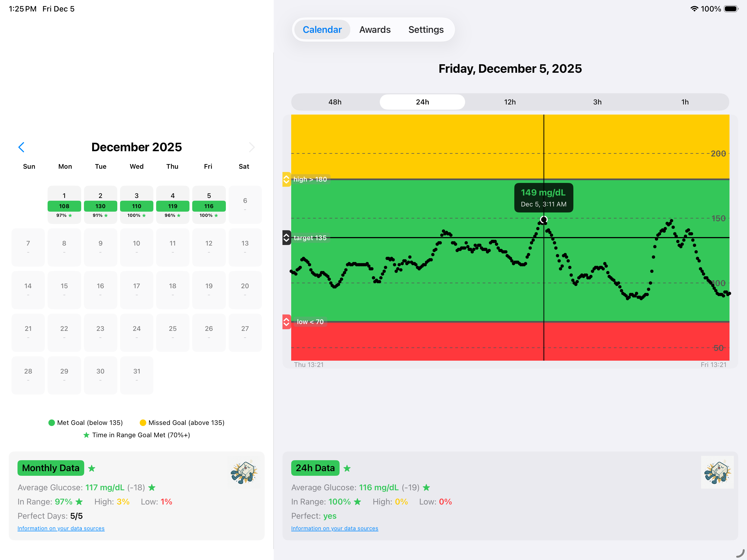Open Information on your data sources under Monthly Data
This screenshot has height=560, width=747.
tap(61, 528)
